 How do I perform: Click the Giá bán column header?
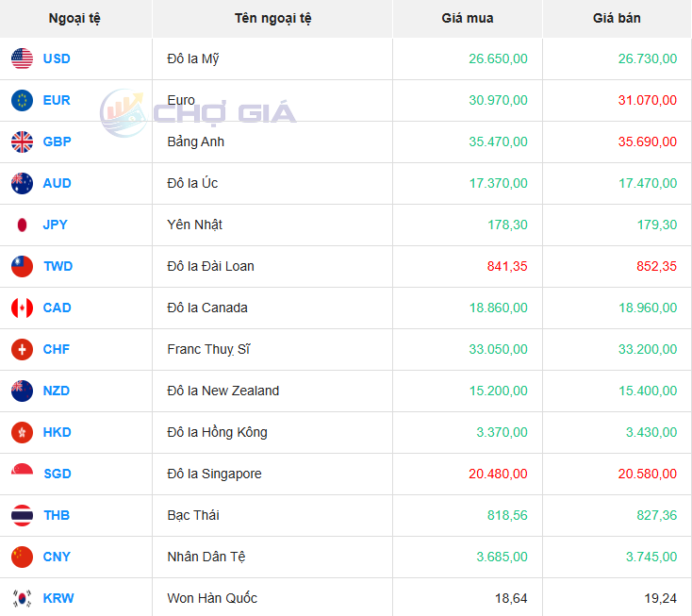[x=617, y=18]
